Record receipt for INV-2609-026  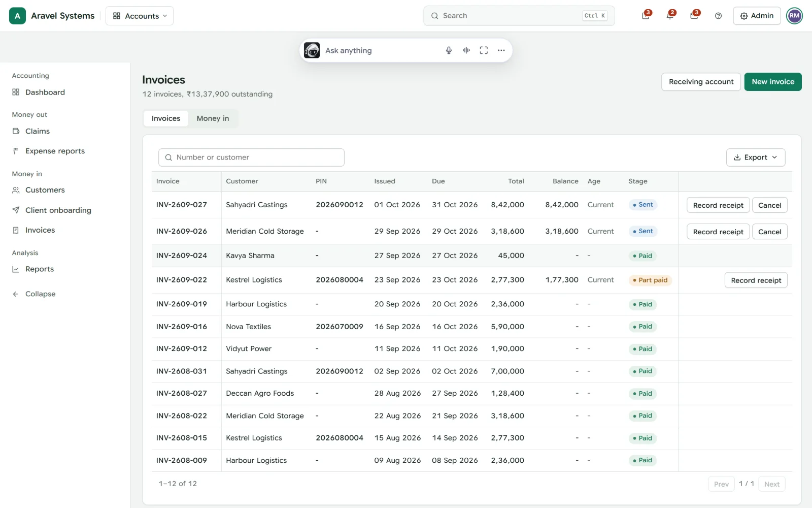718,232
